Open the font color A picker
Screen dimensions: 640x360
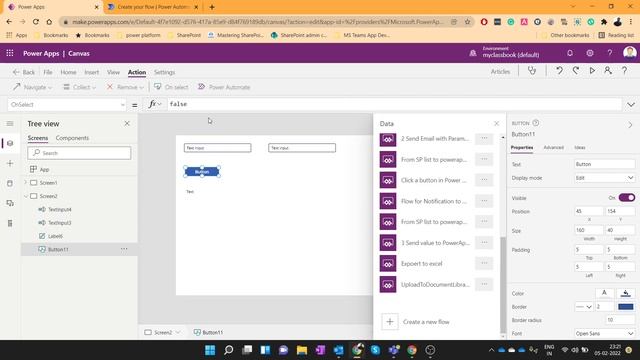click(604, 293)
